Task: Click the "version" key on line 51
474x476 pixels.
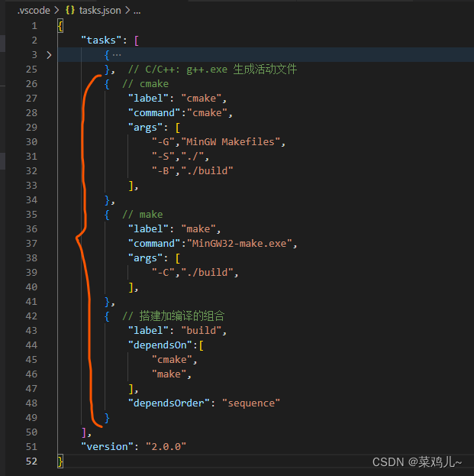Action: click(x=107, y=446)
